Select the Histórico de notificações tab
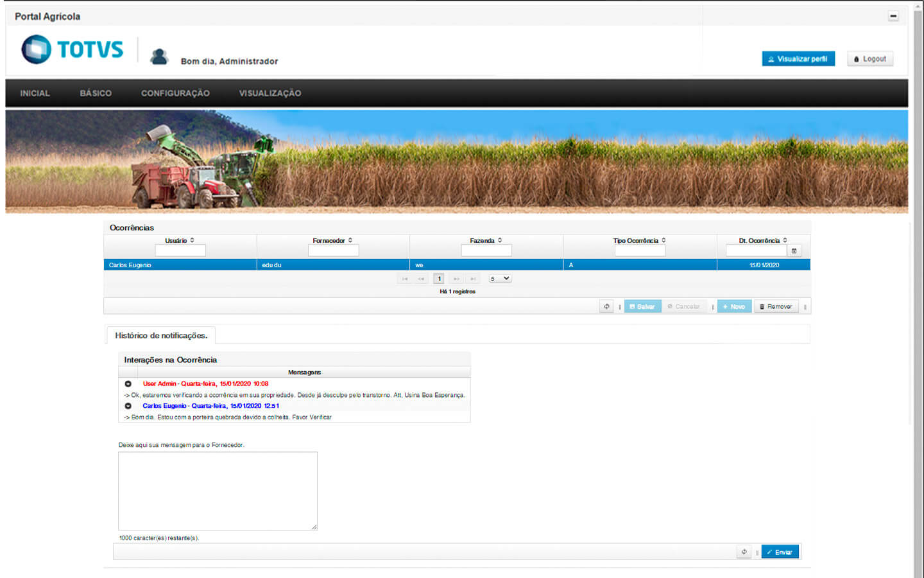Viewport: 924px width, 578px height. click(x=161, y=335)
